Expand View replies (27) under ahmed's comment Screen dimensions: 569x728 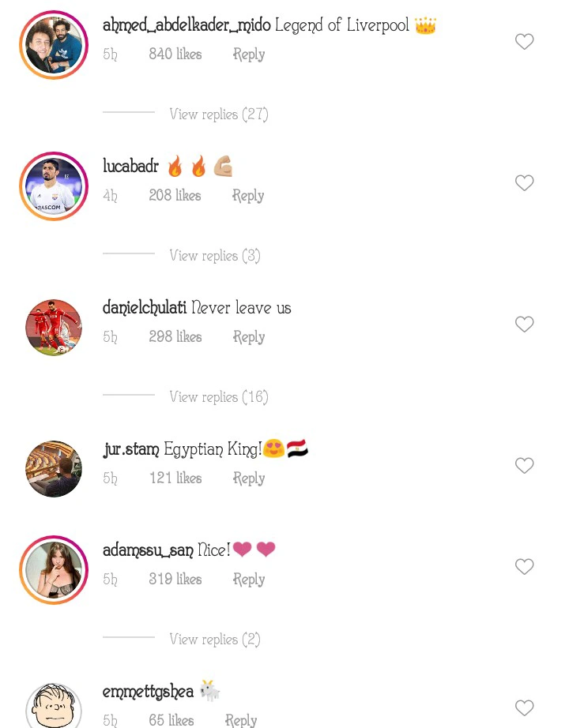click(x=218, y=114)
